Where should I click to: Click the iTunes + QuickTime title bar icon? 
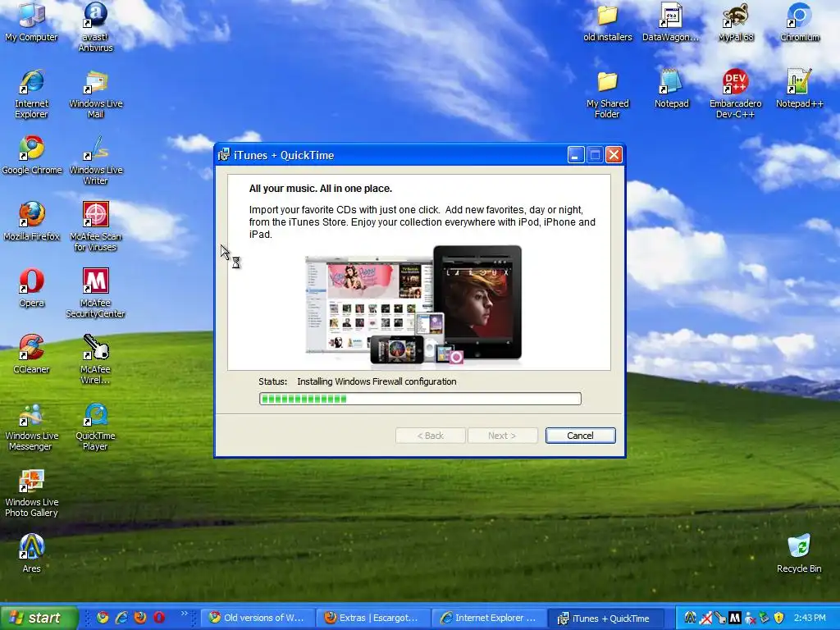coord(224,155)
